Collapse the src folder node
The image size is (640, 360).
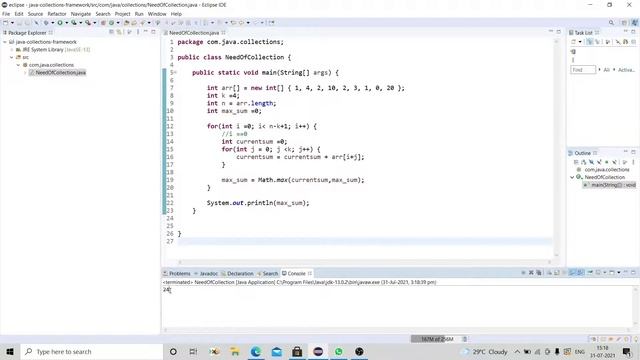(11, 57)
